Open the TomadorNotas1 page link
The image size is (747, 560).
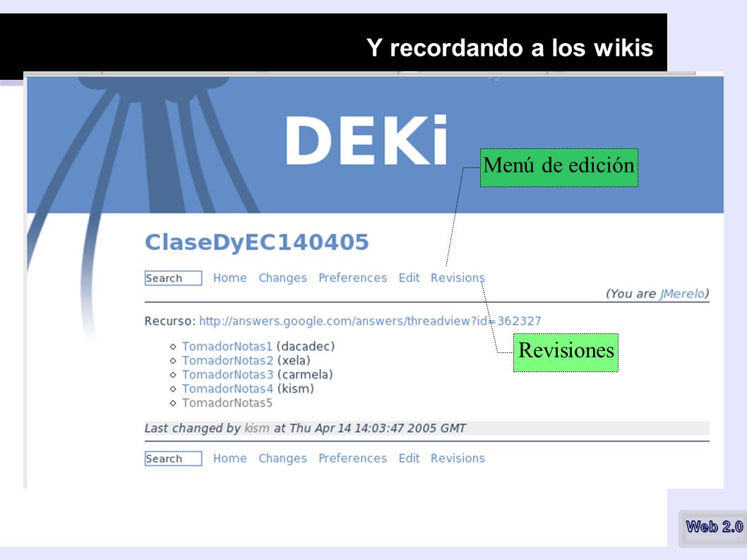click(227, 346)
